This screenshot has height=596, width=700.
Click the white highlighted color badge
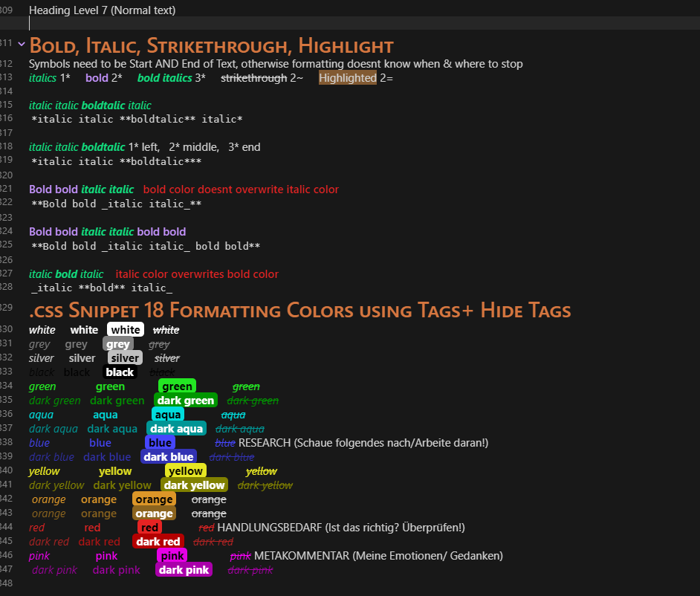(x=125, y=329)
